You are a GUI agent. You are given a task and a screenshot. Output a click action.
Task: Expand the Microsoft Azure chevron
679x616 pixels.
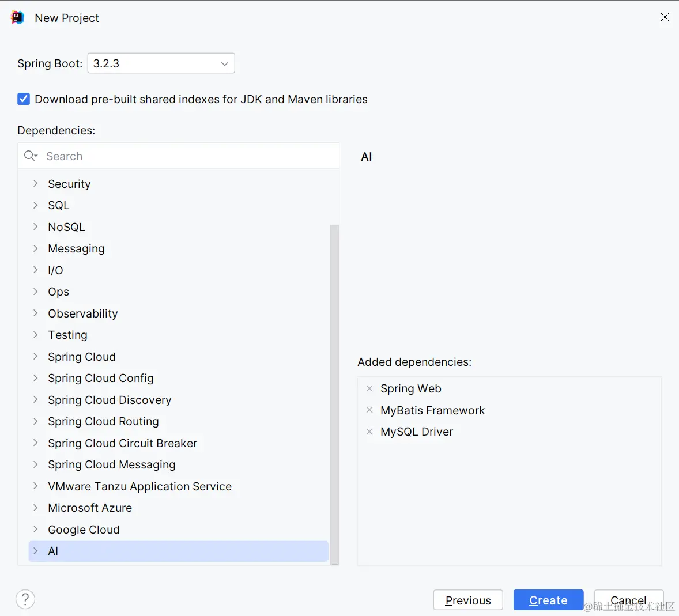pyautogui.click(x=36, y=507)
